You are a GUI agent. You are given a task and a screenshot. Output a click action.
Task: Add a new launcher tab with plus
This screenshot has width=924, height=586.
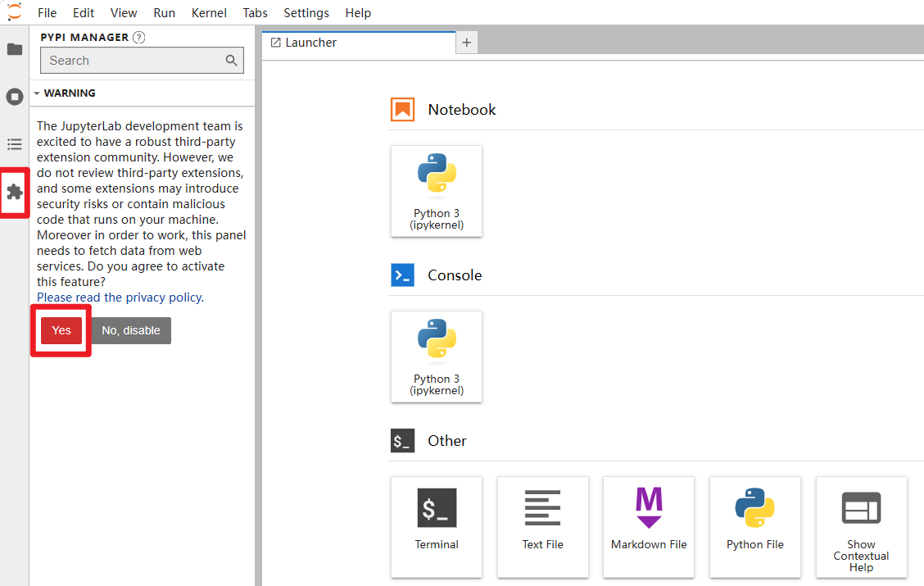(x=467, y=43)
